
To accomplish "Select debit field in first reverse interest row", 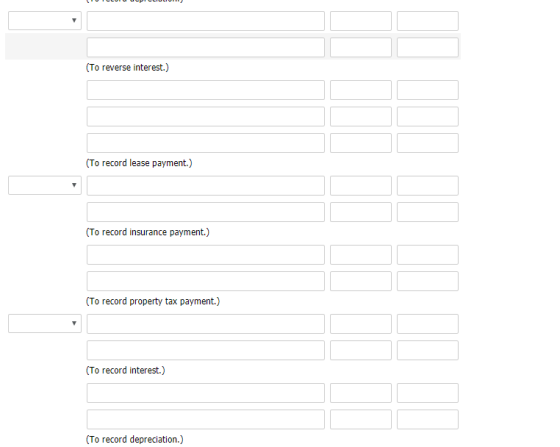I will [361, 21].
